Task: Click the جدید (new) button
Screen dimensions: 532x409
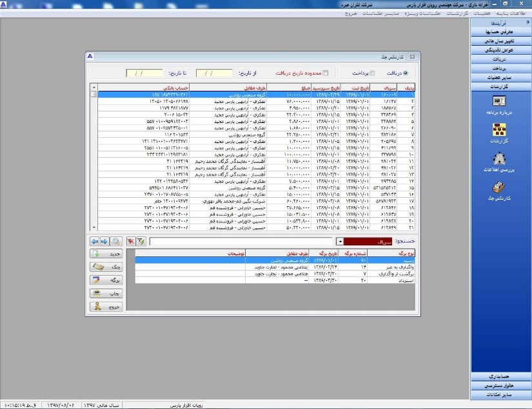Action: pos(106,254)
